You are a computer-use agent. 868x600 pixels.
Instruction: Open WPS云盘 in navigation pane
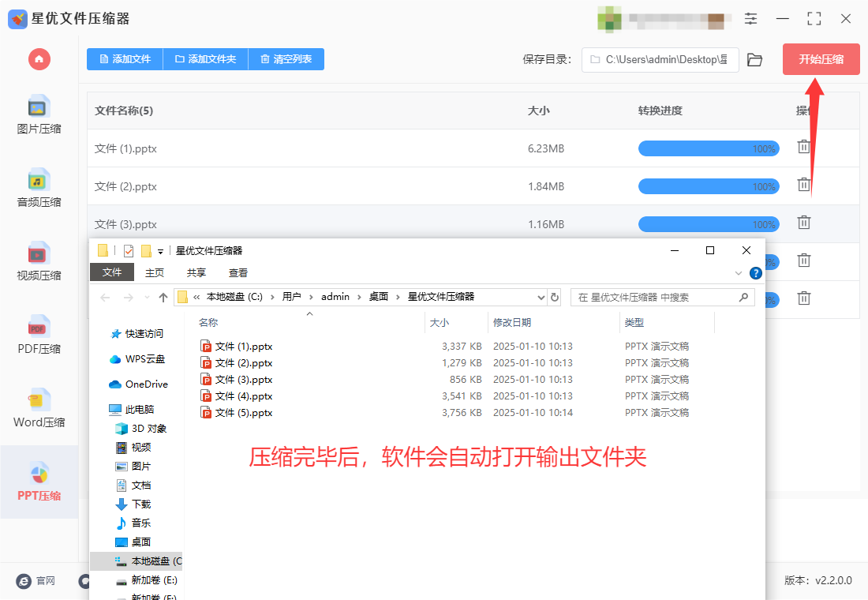pos(137,359)
